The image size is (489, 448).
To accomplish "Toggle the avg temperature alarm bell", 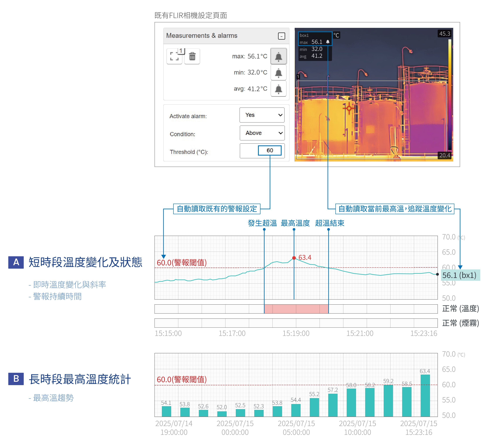I will click(279, 89).
